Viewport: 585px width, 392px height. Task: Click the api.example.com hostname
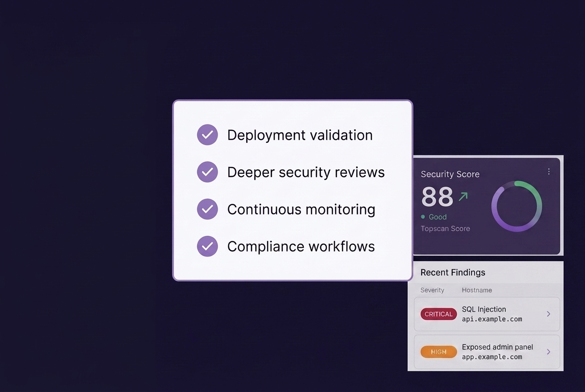click(x=492, y=319)
